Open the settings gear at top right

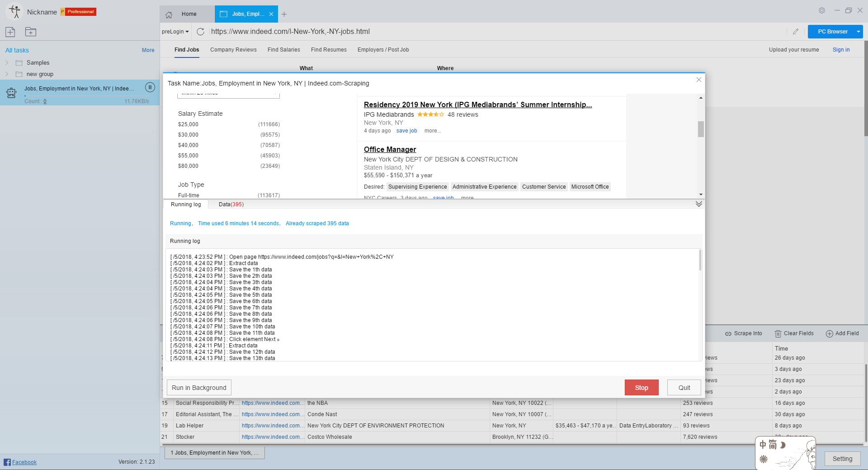822,10
